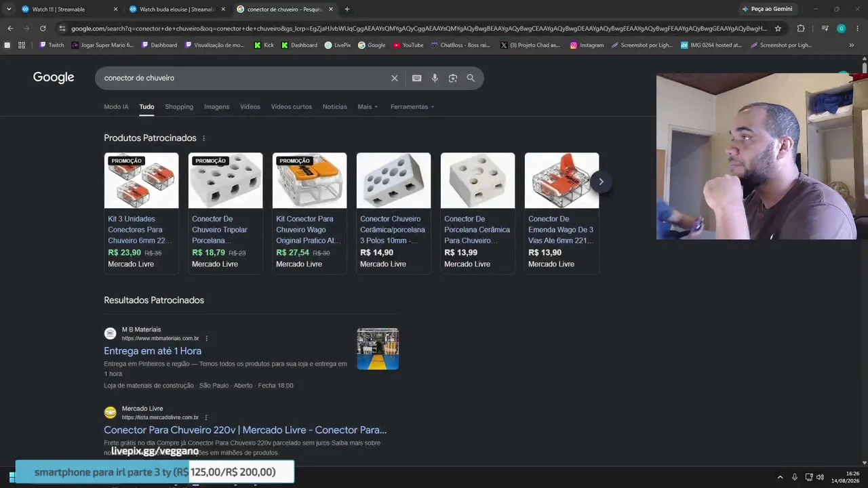The image size is (868, 488).
Task: Open the Jogar Super Mario 6 bookmark
Action: [102, 45]
